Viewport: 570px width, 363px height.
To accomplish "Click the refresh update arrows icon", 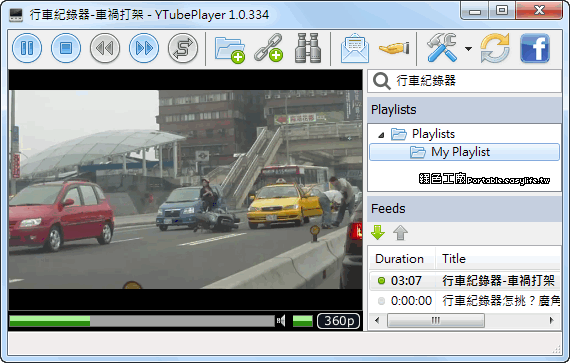I will tap(495, 48).
